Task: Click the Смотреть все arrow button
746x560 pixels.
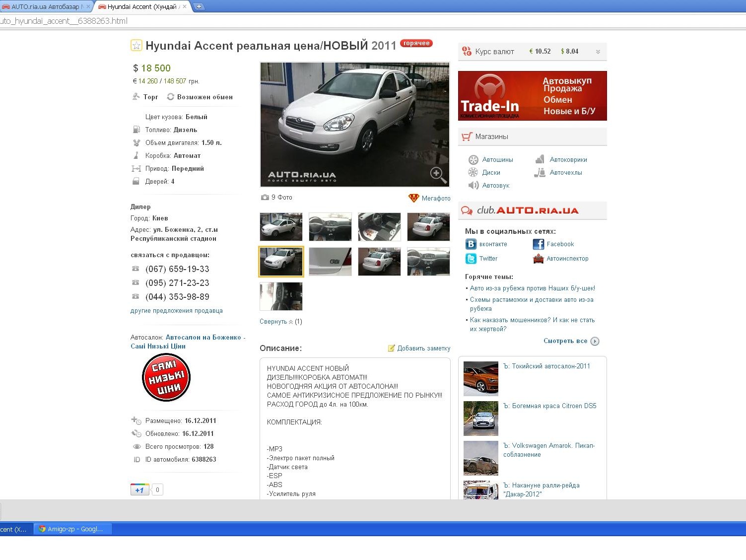Action: tap(595, 341)
